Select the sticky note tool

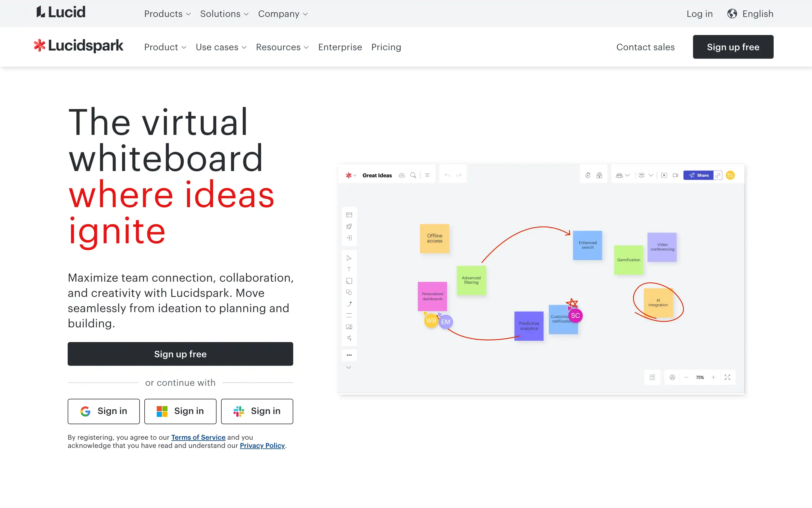click(x=349, y=281)
